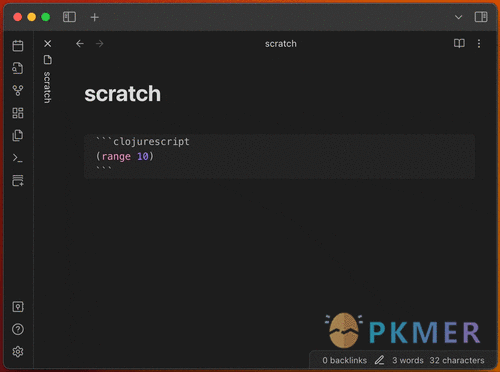Viewport: 500px width, 372px height.
Task: Expand the tab list chevron dropdown
Action: (459, 17)
